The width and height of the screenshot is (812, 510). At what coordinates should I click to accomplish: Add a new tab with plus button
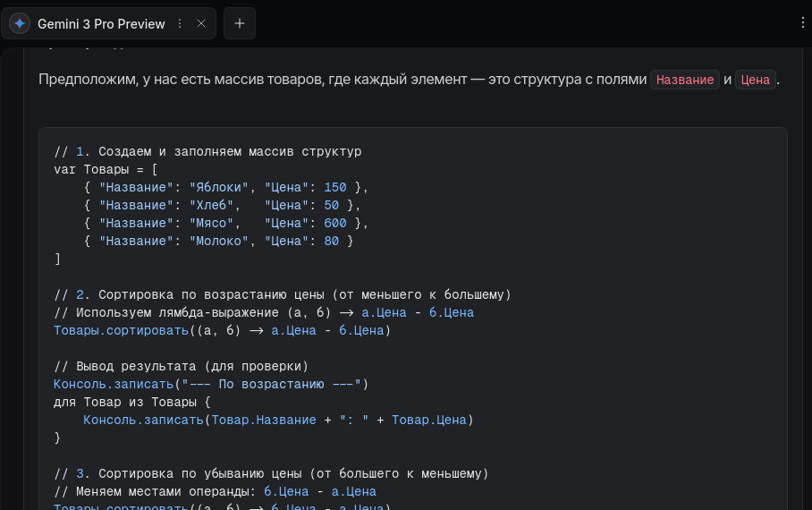[x=239, y=24]
